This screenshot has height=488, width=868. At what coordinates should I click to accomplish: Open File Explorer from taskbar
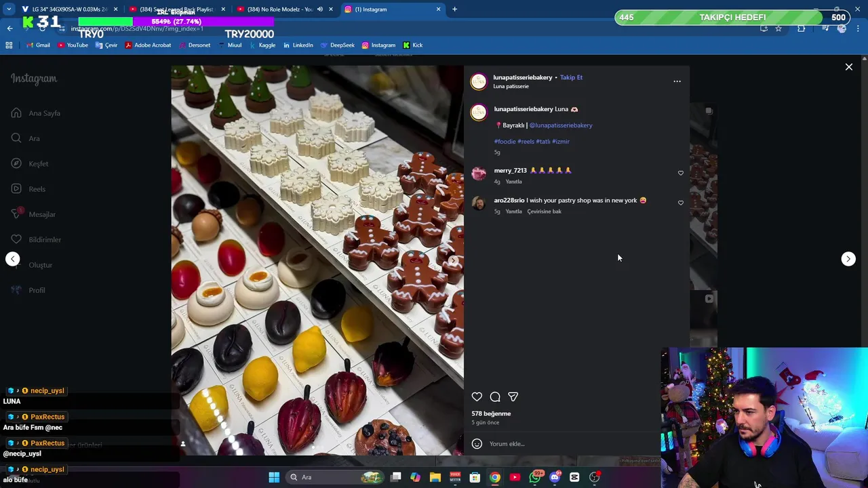click(x=435, y=477)
